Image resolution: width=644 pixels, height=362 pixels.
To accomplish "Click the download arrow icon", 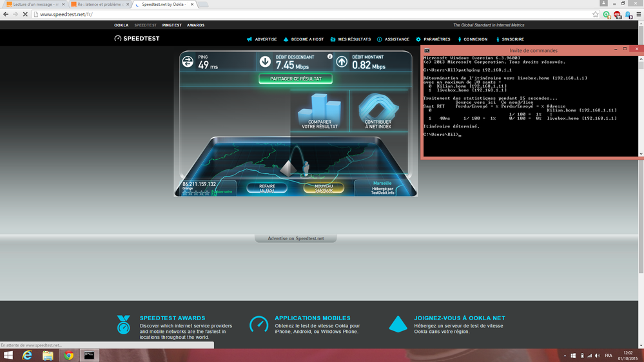I will point(265,62).
